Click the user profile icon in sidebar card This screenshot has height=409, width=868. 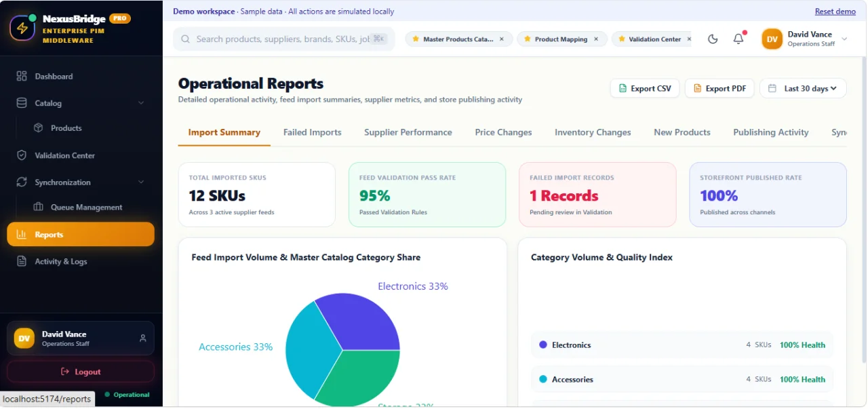coord(142,338)
